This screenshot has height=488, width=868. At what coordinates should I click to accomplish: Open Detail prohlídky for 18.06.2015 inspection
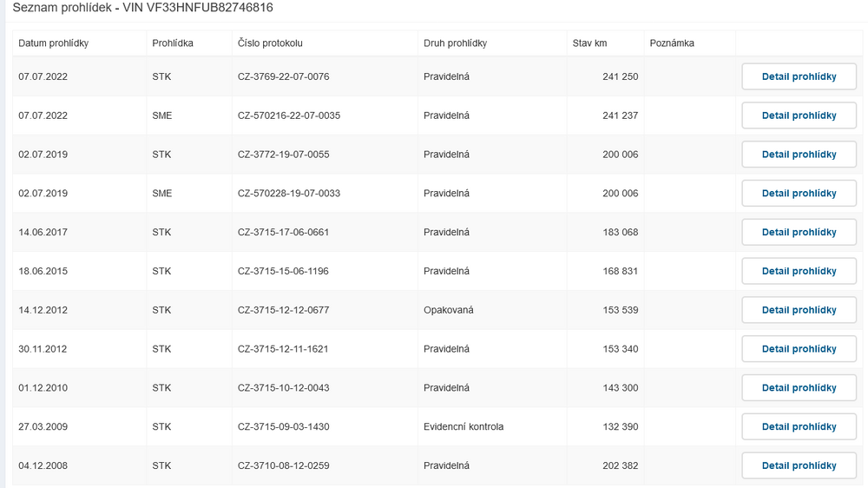(799, 271)
